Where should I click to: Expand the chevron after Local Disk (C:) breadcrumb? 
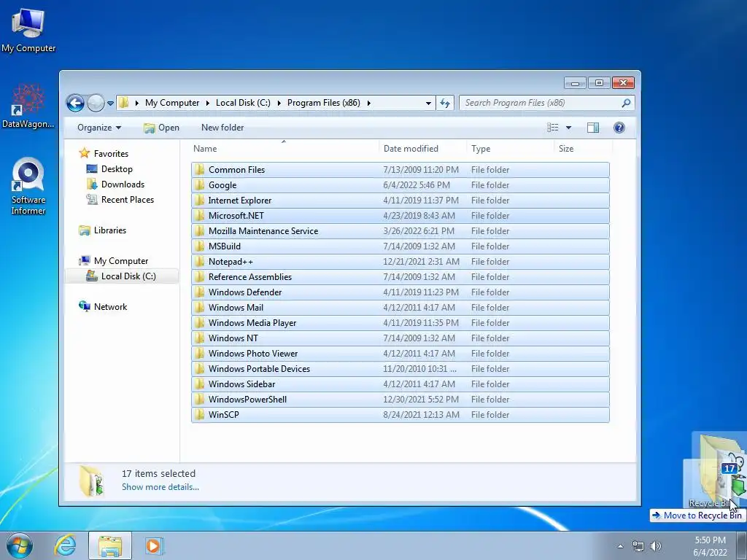point(279,103)
